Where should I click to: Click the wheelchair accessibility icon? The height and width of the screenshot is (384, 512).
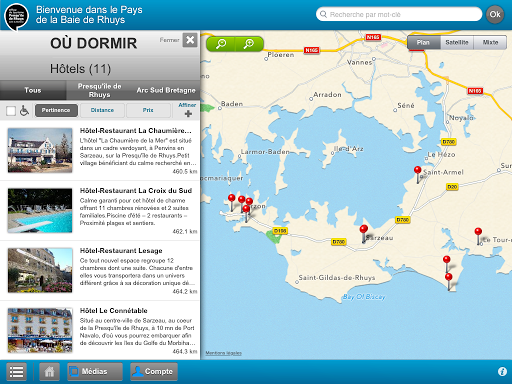click(x=24, y=110)
